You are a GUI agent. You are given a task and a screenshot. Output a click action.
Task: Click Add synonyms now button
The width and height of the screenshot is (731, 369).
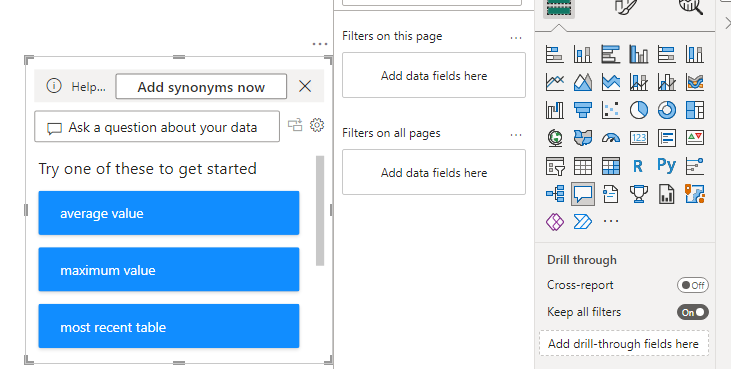pyautogui.click(x=201, y=87)
